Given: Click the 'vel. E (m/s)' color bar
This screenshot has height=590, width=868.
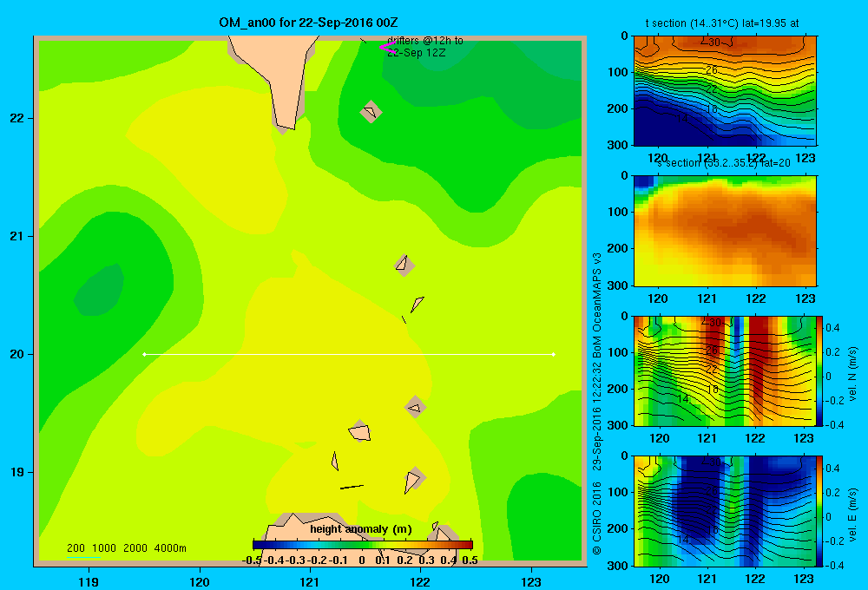Looking at the screenshot, I should pyautogui.click(x=820, y=511).
